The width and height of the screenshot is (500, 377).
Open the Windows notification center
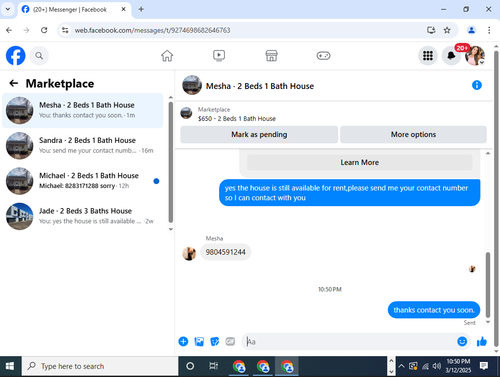(484, 366)
